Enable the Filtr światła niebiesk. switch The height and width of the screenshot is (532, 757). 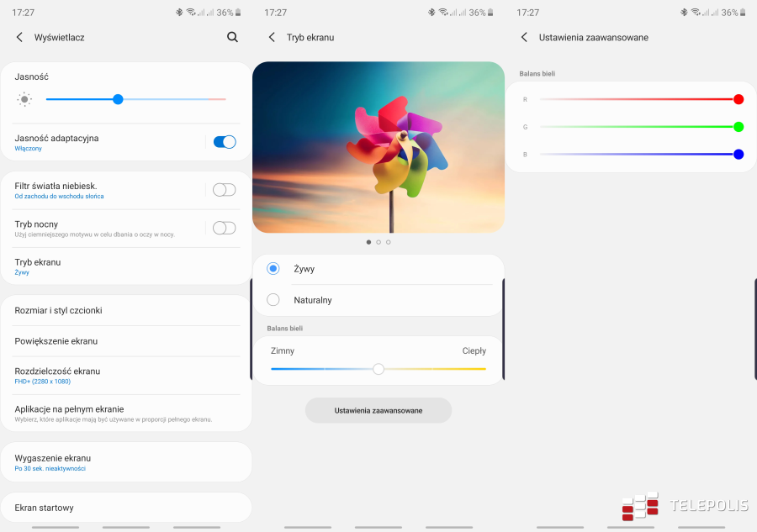tap(224, 191)
